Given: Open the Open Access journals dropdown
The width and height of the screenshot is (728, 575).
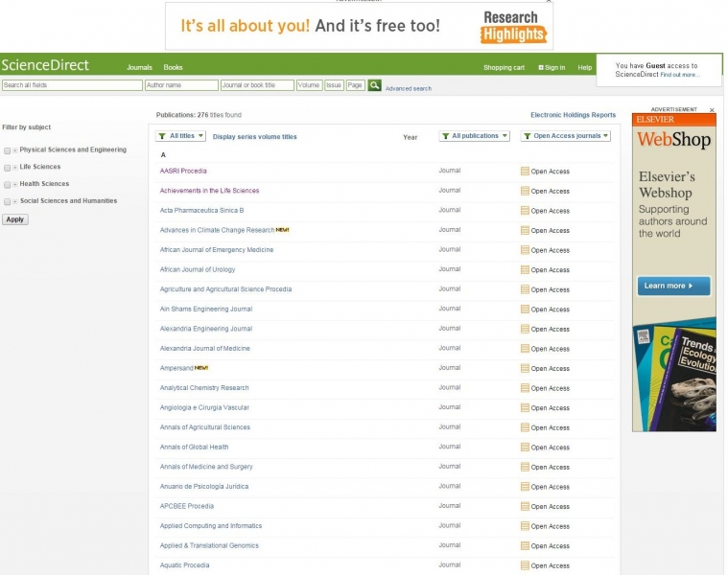Looking at the screenshot, I should point(566,136).
